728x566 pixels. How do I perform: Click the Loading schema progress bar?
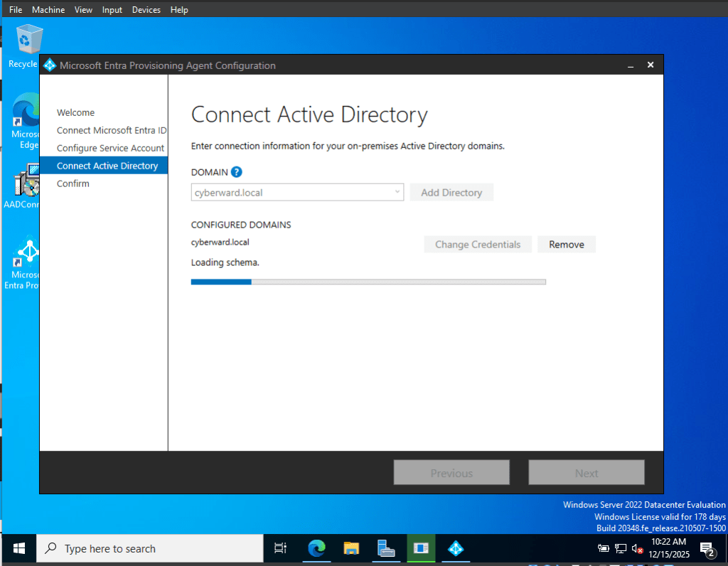pyautogui.click(x=368, y=282)
